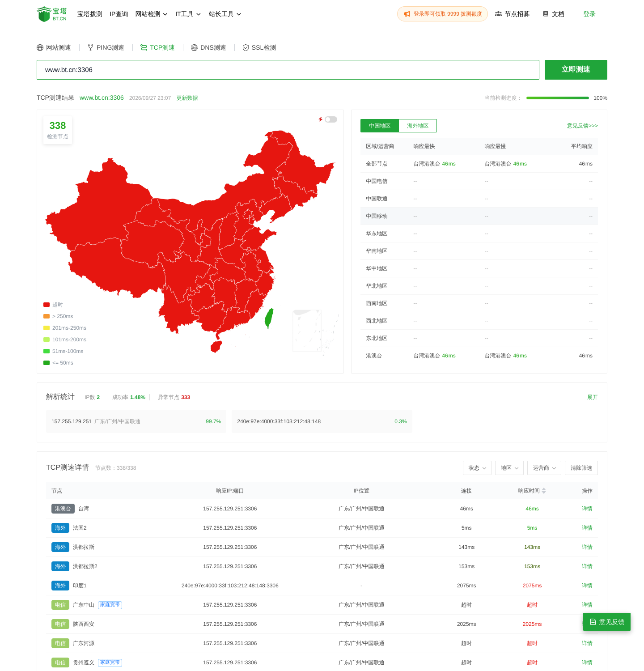Viewport: 644px width, 671px height.
Task: Toggle the red 超时 legend item
Action: pos(53,305)
